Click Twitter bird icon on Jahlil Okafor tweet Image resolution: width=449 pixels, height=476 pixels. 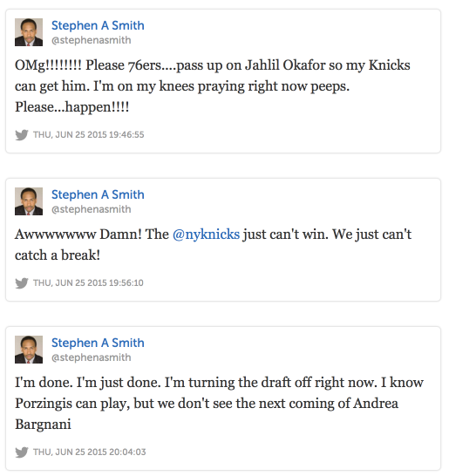click(x=22, y=135)
